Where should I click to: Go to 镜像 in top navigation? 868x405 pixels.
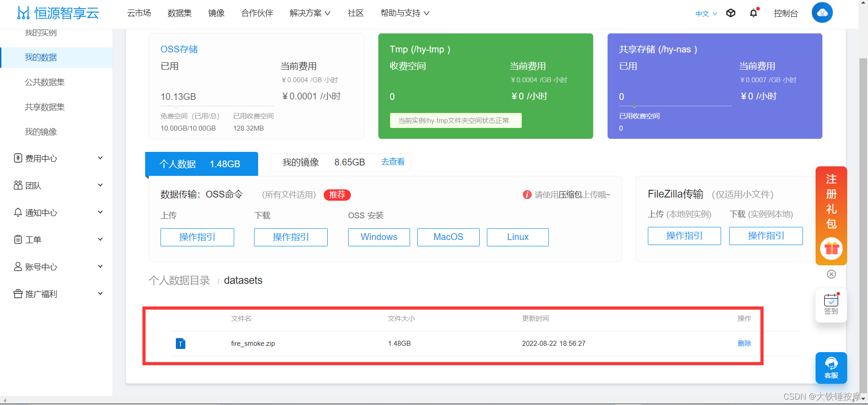click(216, 13)
